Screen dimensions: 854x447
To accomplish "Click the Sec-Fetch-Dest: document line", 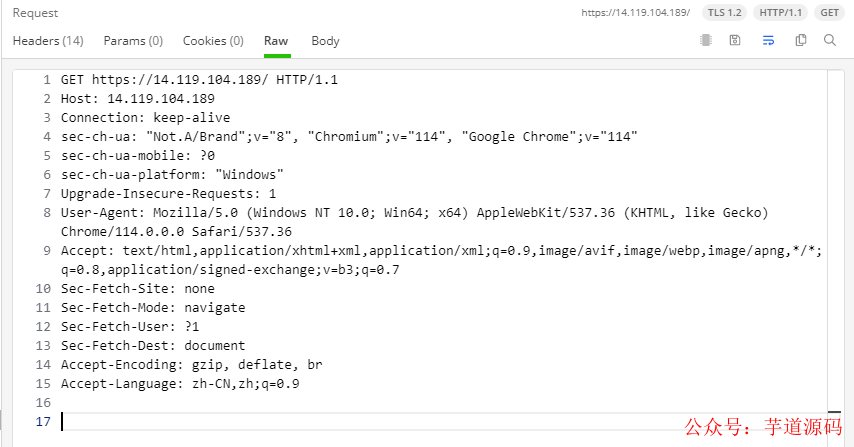I will click(x=153, y=346).
